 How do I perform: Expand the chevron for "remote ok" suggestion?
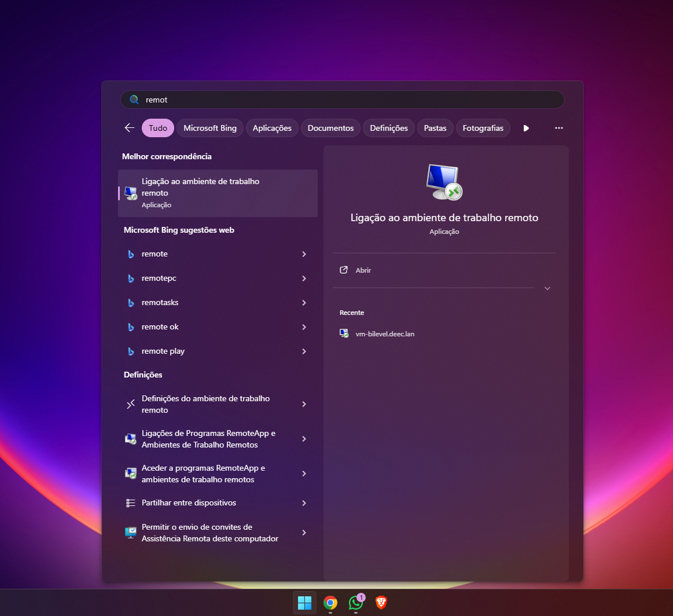(x=304, y=327)
